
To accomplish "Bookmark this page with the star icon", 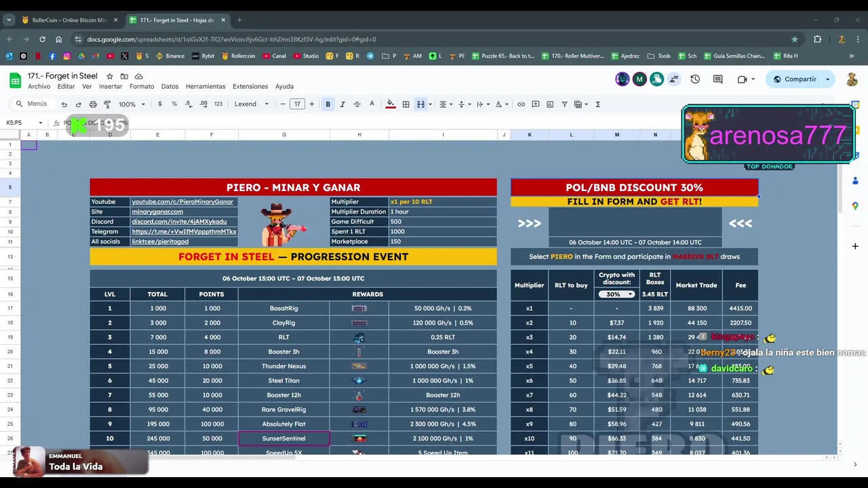I will pos(795,39).
